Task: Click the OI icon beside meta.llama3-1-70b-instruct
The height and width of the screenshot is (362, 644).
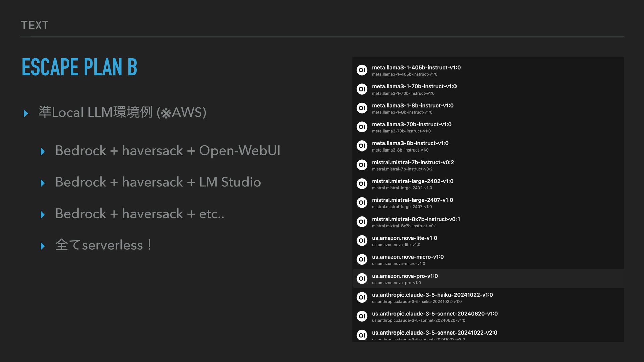Action: pyautogui.click(x=362, y=89)
